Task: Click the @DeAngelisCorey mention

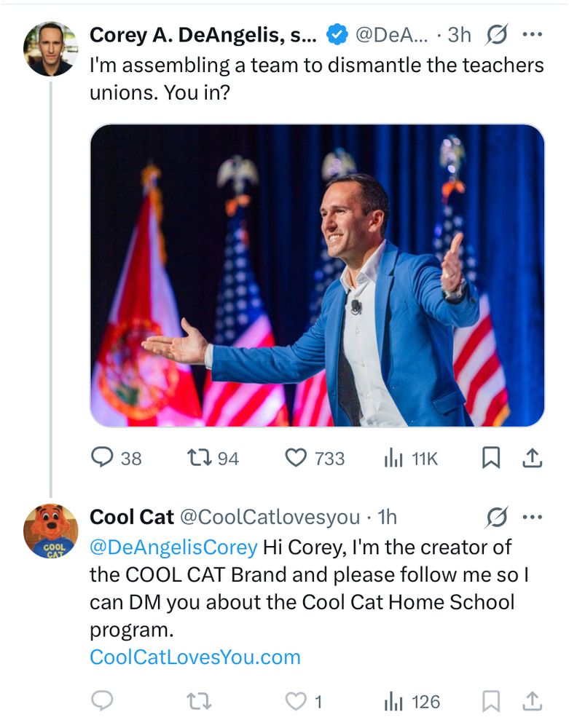Action: pyautogui.click(x=173, y=546)
